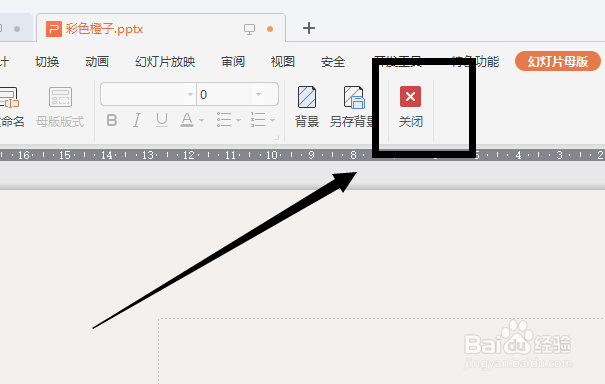605x384 pixels.
Task: Open the 背景 background icon
Action: (307, 97)
